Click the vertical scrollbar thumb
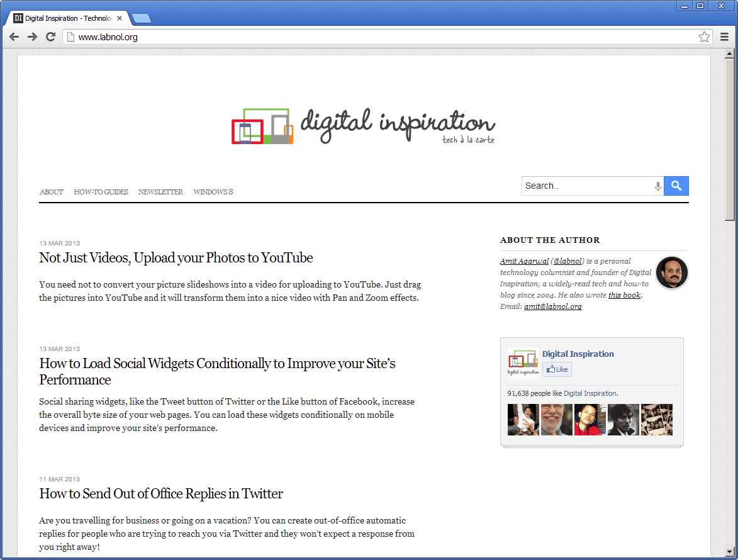This screenshot has width=738, height=560. coord(730,140)
